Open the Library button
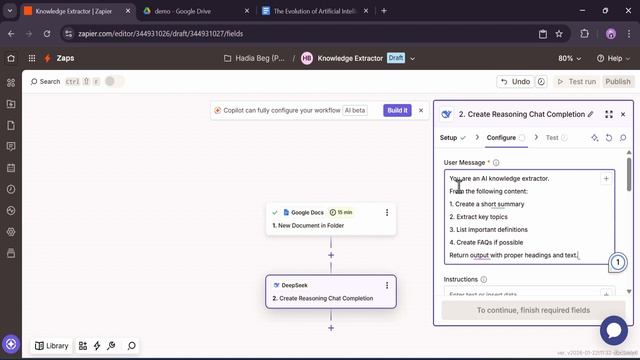The width and height of the screenshot is (640, 360). pos(52,346)
